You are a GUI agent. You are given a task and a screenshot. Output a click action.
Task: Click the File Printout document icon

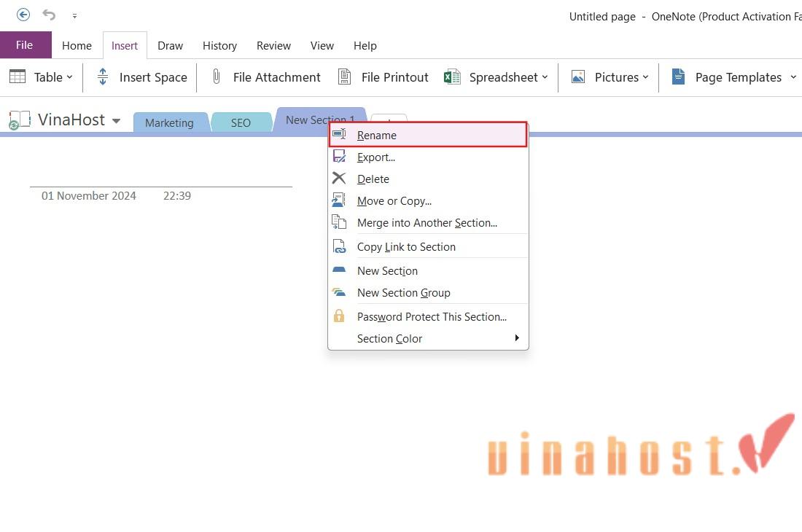(345, 77)
